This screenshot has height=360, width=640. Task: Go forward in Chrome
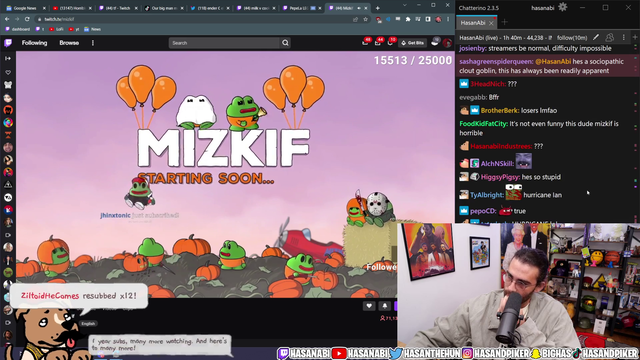[x=17, y=19]
